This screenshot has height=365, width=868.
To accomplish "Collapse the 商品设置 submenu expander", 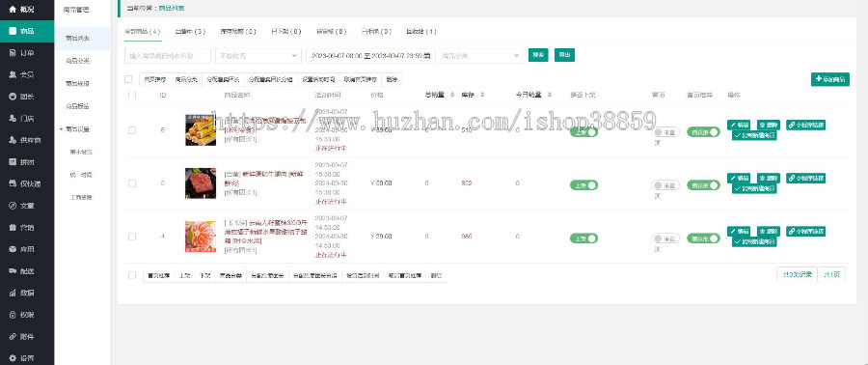I will [x=61, y=129].
